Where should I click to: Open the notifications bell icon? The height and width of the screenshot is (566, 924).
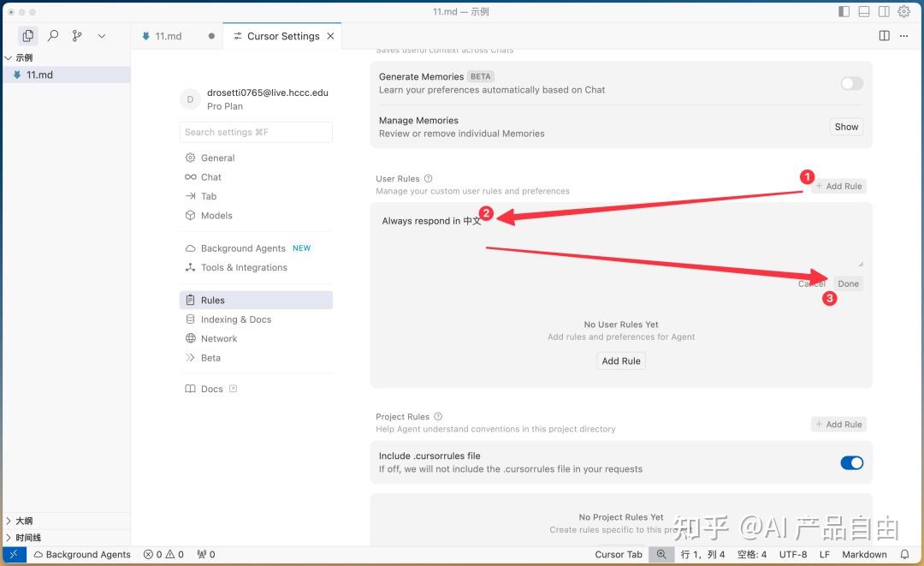904,554
